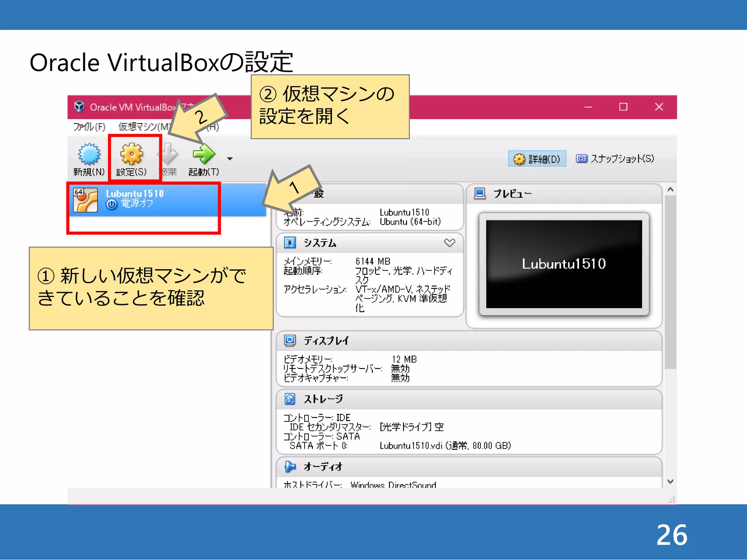The image size is (747, 560).
Task: Maximize the VirtualBox Manager window
Action: click(623, 107)
